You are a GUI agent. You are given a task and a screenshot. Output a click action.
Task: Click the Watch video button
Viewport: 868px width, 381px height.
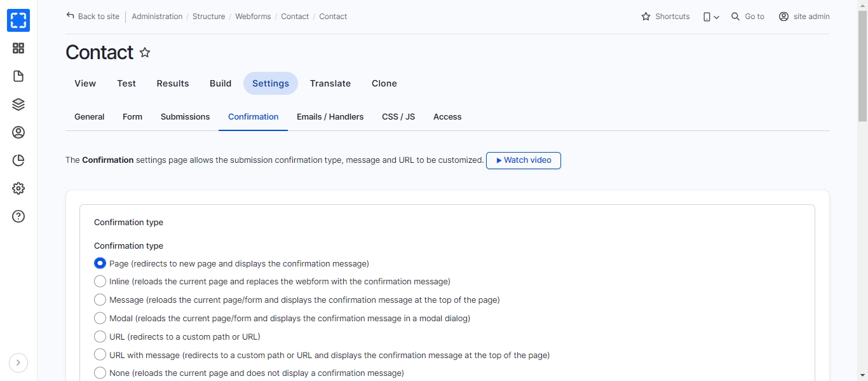tap(523, 160)
